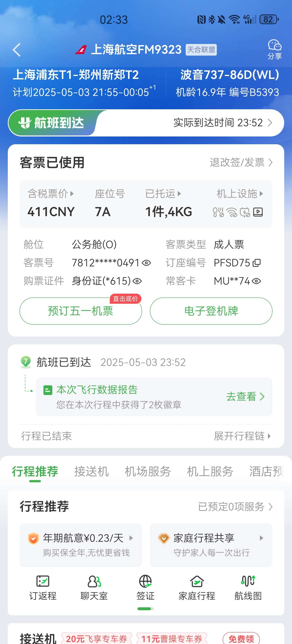Switch to the 机场服务 tab
This screenshot has height=644, width=292.
pyautogui.click(x=148, y=472)
